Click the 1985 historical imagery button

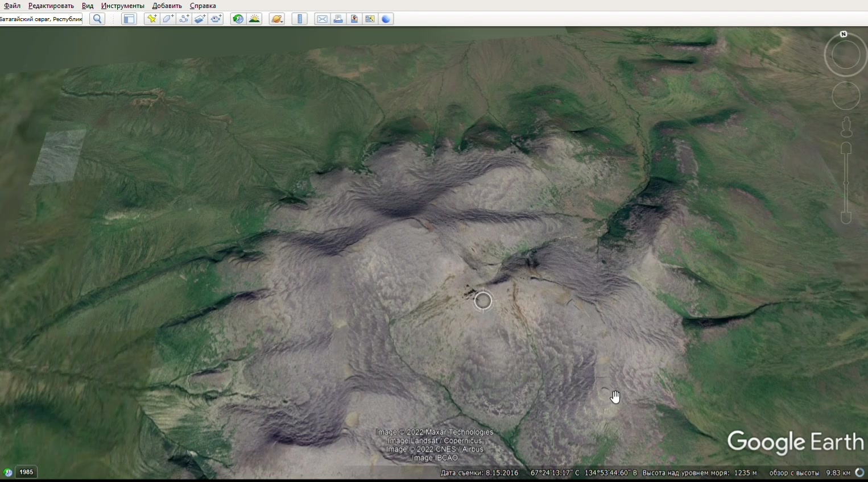pos(26,472)
